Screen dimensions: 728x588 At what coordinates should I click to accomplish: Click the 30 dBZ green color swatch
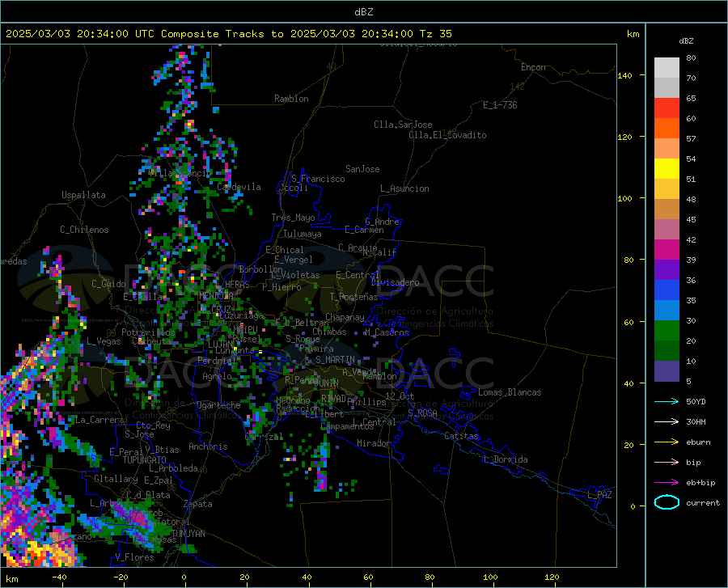[667, 331]
